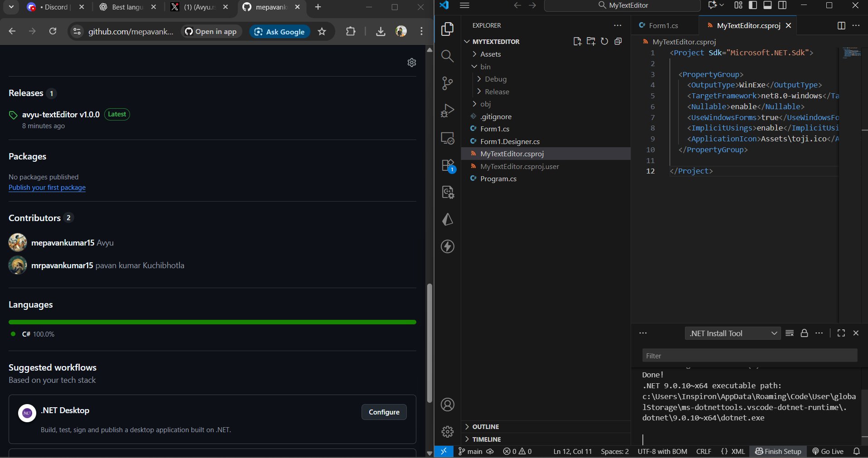The height and width of the screenshot is (458, 868).
Task: Open the .NET Install Tool output dropdown
Action: pyautogui.click(x=732, y=333)
